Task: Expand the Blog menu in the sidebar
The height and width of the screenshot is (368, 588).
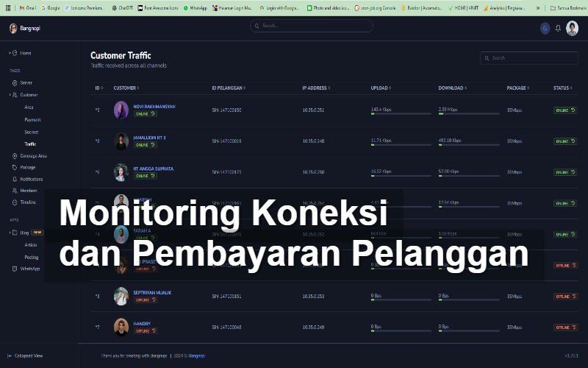Action: point(9,233)
